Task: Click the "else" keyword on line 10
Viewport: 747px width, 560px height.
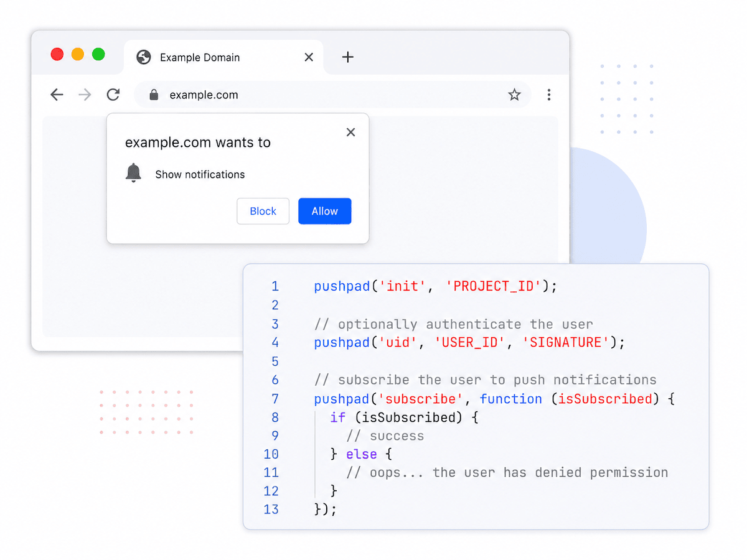Action: click(362, 454)
